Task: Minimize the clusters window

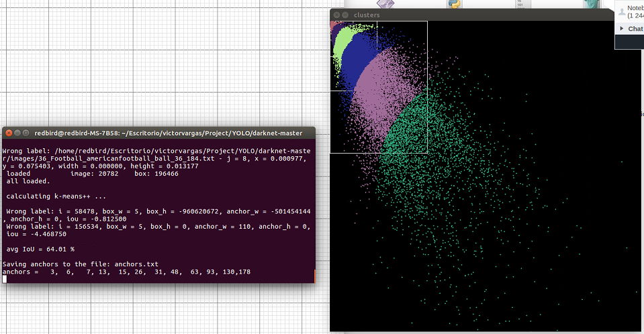Action: [345, 15]
